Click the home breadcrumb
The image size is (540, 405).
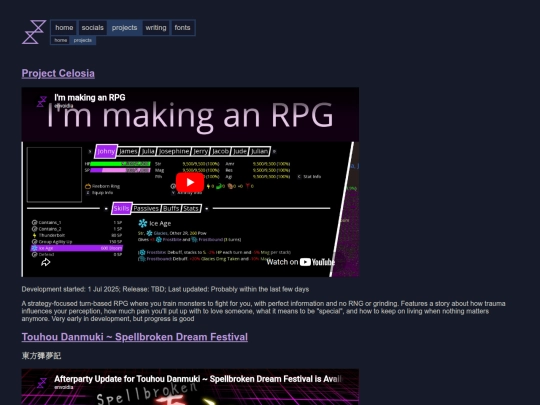tap(61, 40)
